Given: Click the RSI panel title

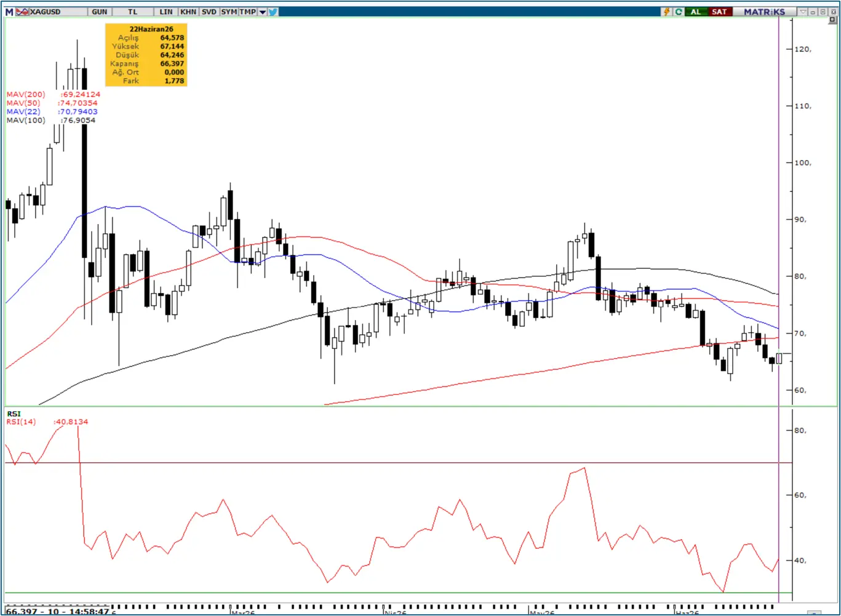Looking at the screenshot, I should click(14, 414).
